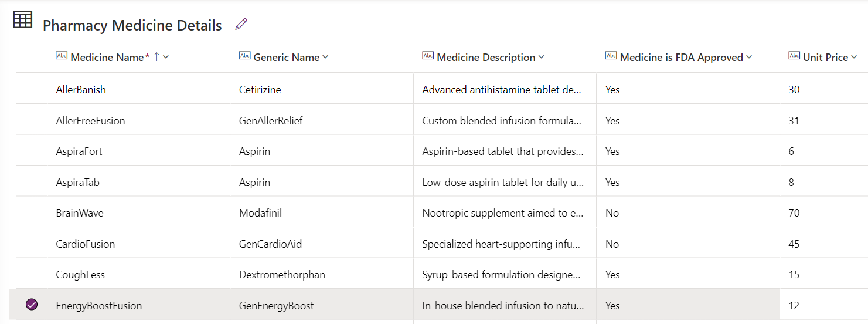
Task: Open the Generic Name column dropdown chevron
Action: pyautogui.click(x=325, y=57)
